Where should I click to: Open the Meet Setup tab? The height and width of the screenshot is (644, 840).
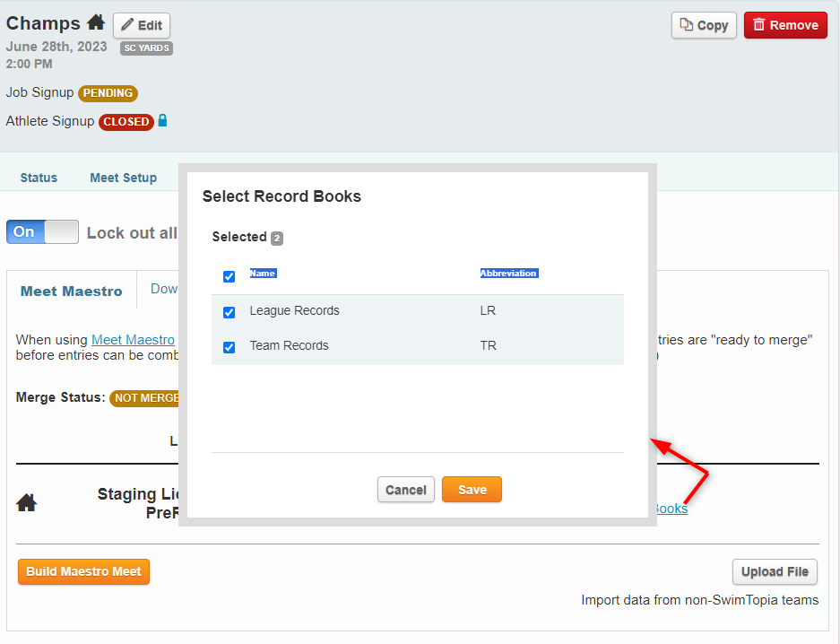pos(123,178)
